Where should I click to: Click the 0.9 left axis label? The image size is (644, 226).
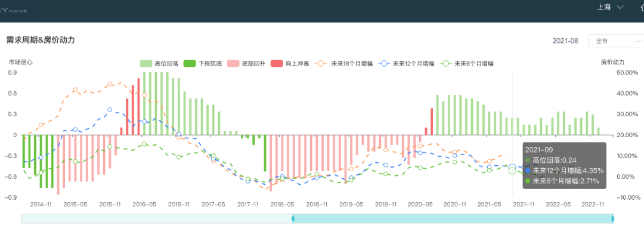(x=13, y=73)
